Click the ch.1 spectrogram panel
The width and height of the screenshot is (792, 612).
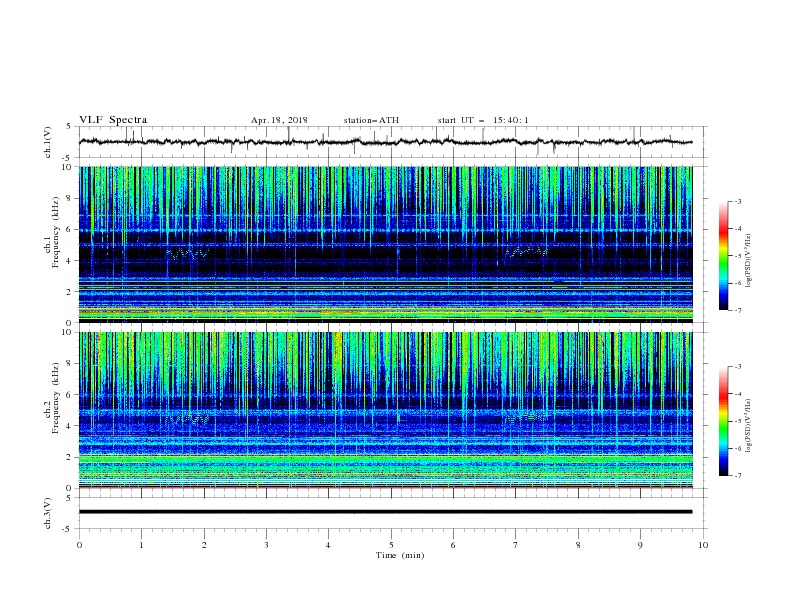(x=386, y=244)
